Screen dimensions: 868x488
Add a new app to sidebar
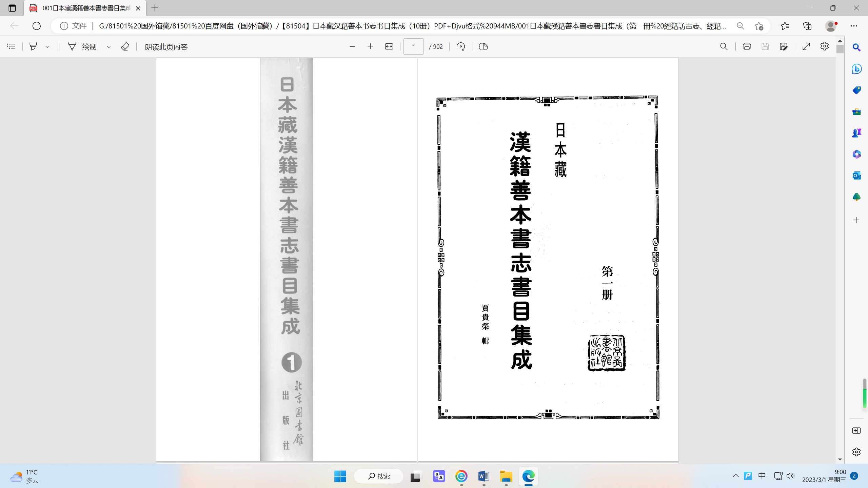coord(856,220)
